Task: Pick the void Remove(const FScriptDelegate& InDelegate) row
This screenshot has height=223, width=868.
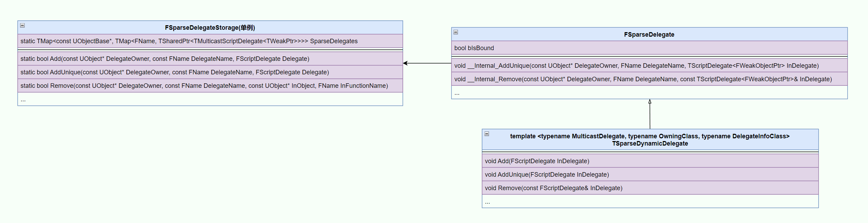Action: tap(554, 188)
